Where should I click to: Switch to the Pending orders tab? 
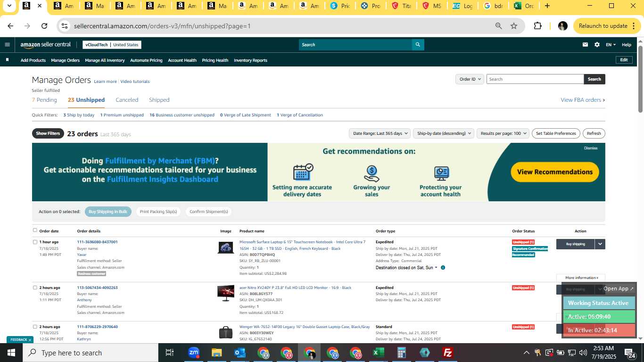(44, 100)
